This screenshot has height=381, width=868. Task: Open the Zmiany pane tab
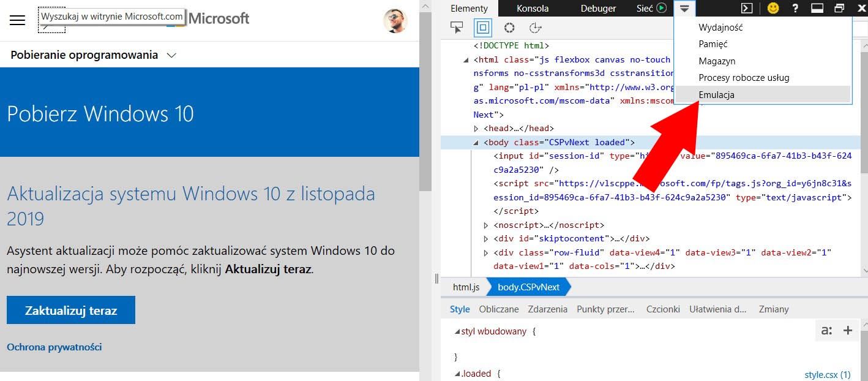click(774, 309)
